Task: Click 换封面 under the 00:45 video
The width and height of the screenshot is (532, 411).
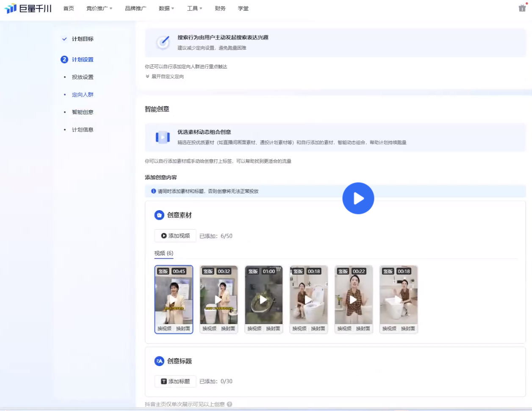Action: (183, 329)
